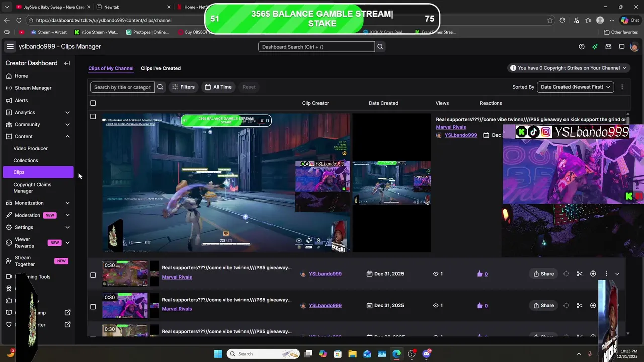Image resolution: width=644 pixels, height=362 pixels.
Task: Click Share on second 0:30 clip row
Action: click(x=543, y=305)
